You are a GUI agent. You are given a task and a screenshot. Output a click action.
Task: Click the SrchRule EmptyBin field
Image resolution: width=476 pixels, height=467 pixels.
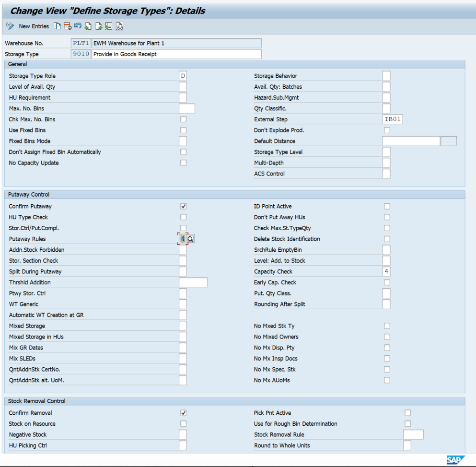coord(386,250)
